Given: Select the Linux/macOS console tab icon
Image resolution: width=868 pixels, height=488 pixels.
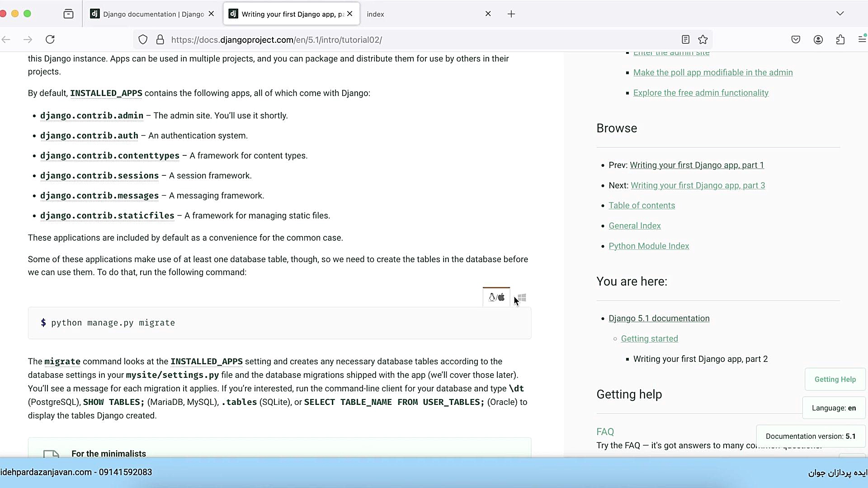Looking at the screenshot, I should coord(496,297).
